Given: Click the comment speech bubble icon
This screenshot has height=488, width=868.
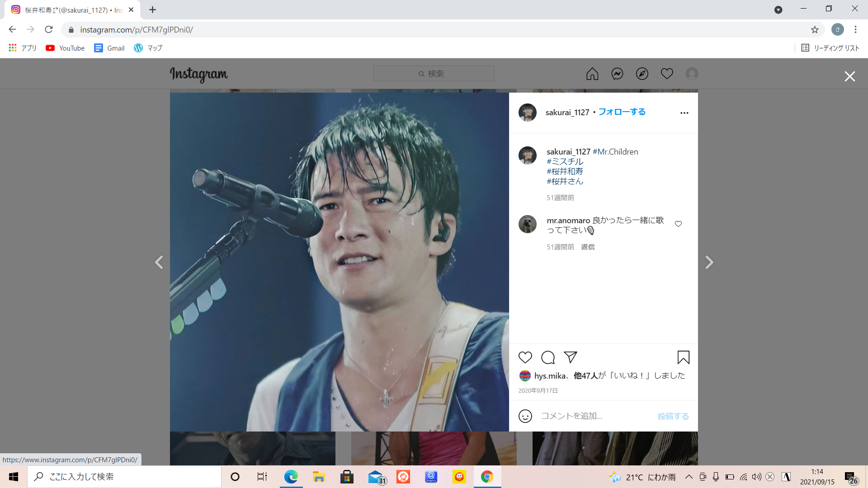Looking at the screenshot, I should (548, 357).
